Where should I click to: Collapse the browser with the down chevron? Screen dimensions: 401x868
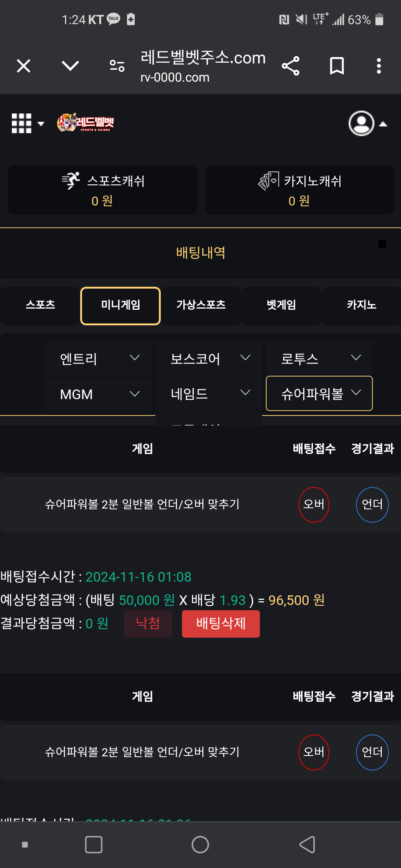[70, 66]
